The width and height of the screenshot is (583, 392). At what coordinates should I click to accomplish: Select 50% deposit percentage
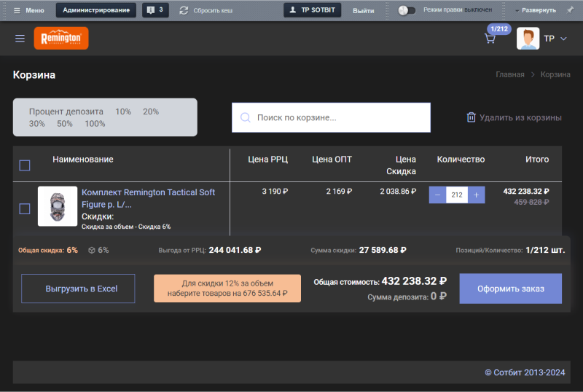(65, 123)
